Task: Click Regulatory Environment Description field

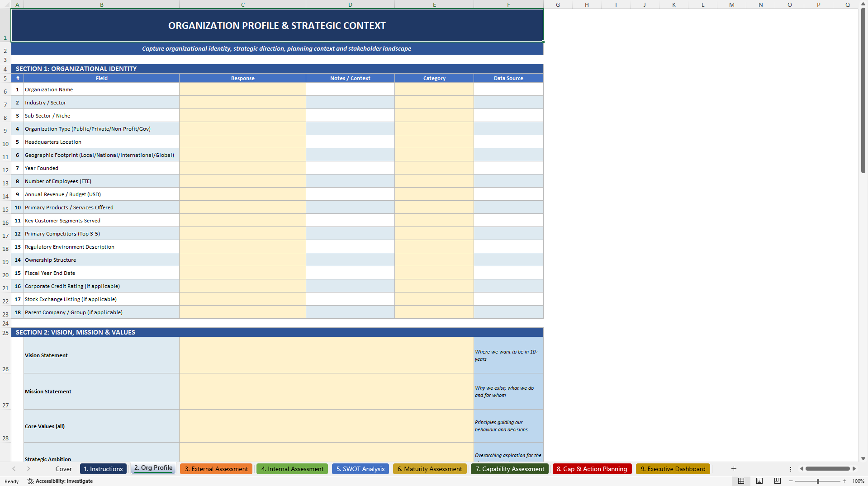Action: click(x=102, y=247)
